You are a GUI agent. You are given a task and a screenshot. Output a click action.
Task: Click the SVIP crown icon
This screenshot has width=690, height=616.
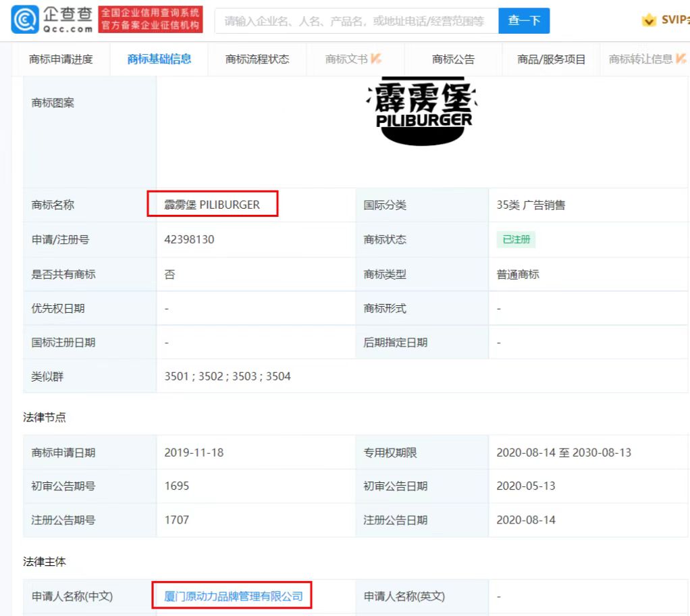click(x=649, y=20)
